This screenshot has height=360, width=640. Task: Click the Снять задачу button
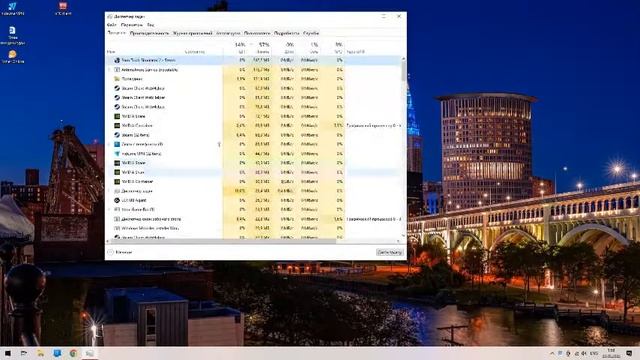click(390, 252)
